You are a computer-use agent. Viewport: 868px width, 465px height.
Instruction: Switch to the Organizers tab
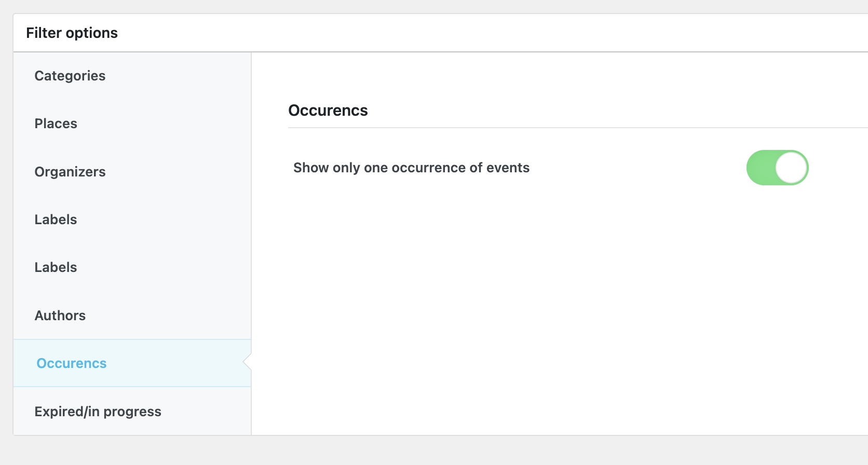pyautogui.click(x=132, y=172)
